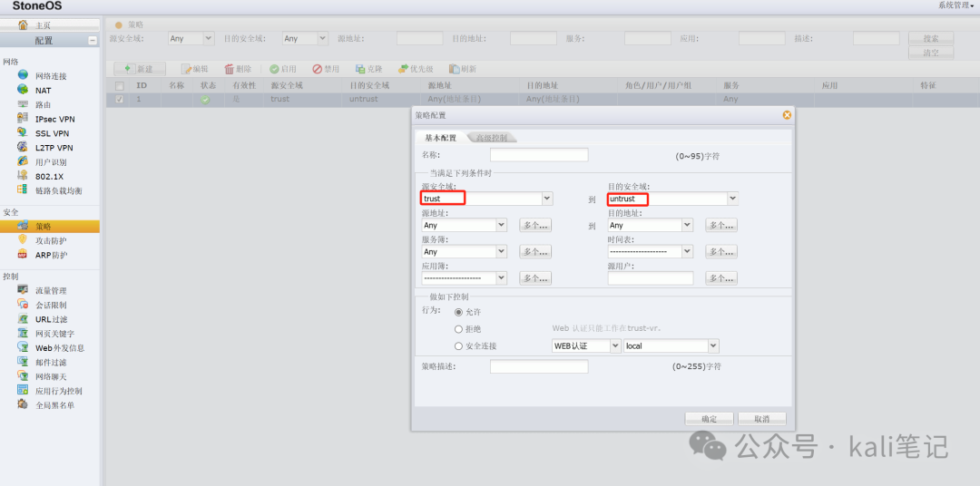Select the 拒绝 radio button

(459, 328)
